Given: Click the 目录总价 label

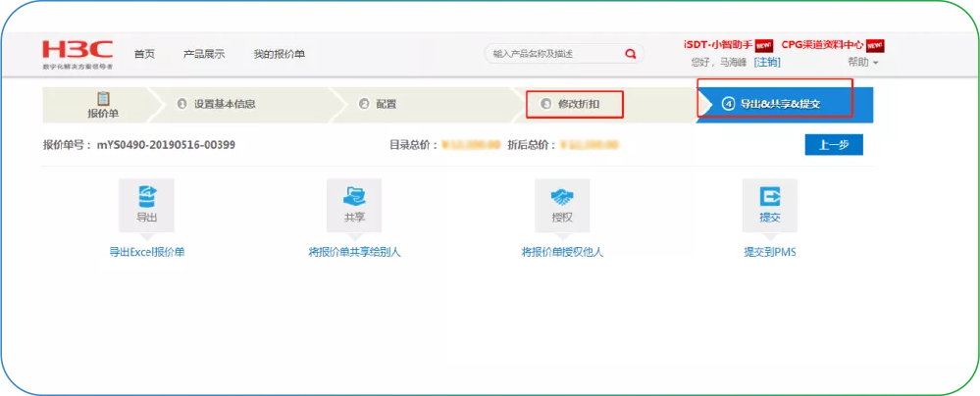Looking at the screenshot, I should (x=411, y=145).
